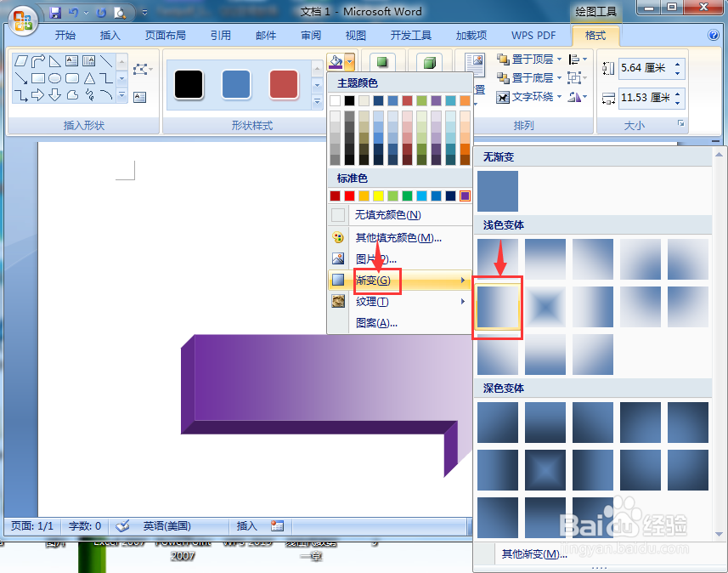Click the shape height field 5.64 厘米
Viewport: 728px width, 573px height.
click(645, 68)
